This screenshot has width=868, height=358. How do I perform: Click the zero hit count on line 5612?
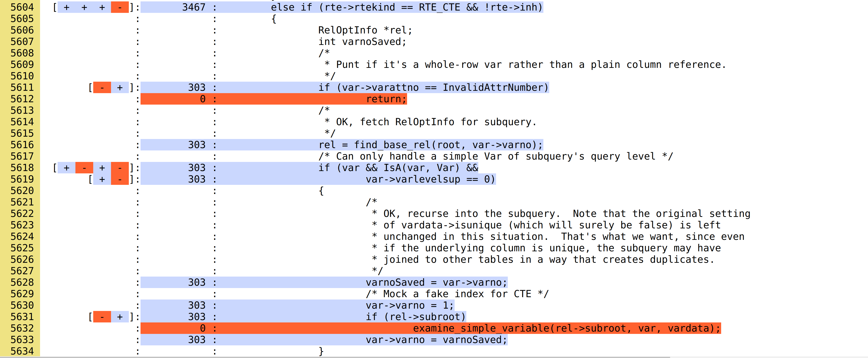(x=203, y=99)
